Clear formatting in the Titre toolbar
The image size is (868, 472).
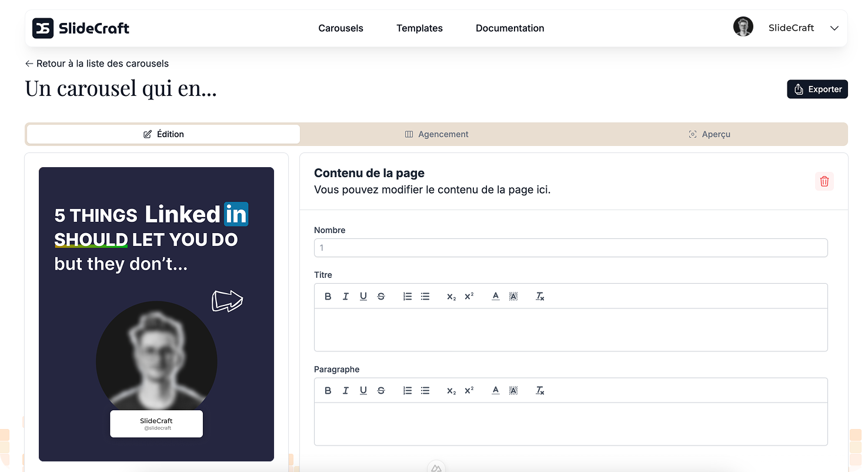pyautogui.click(x=540, y=297)
